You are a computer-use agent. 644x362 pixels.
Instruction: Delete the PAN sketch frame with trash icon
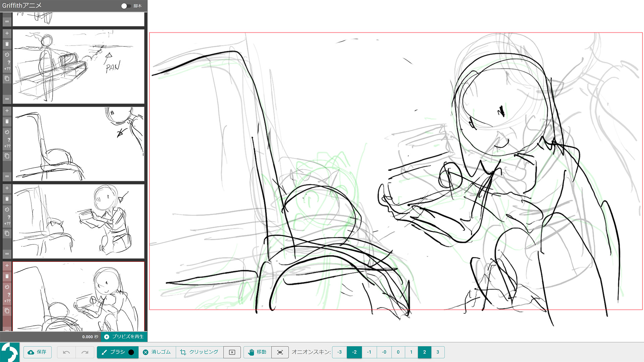(7, 44)
